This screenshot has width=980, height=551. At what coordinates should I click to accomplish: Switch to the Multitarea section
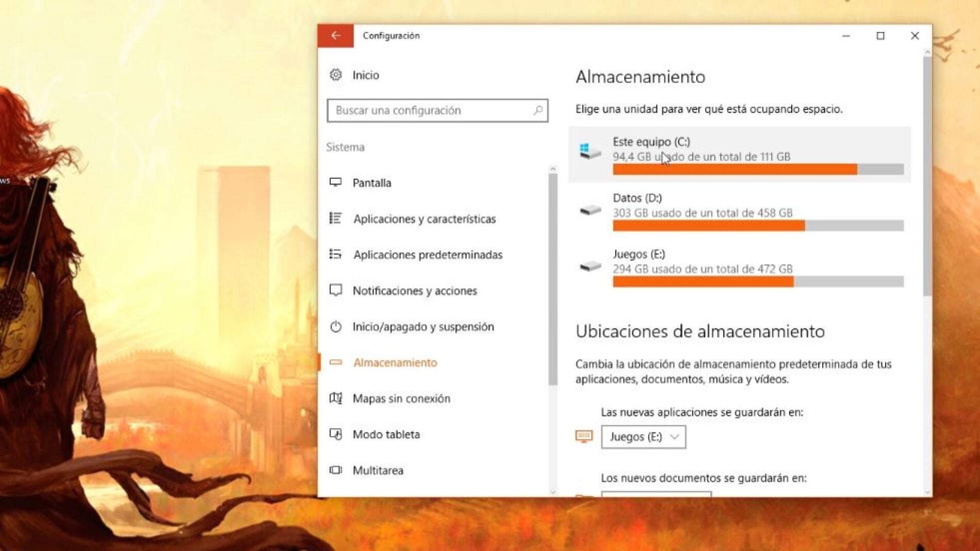click(x=378, y=470)
